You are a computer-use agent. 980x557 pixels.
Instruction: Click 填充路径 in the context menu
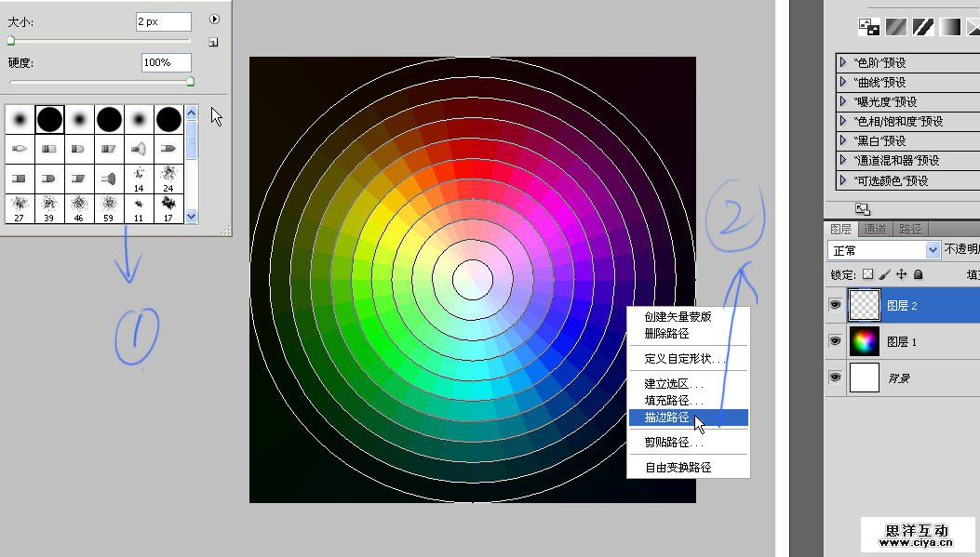pos(674,400)
